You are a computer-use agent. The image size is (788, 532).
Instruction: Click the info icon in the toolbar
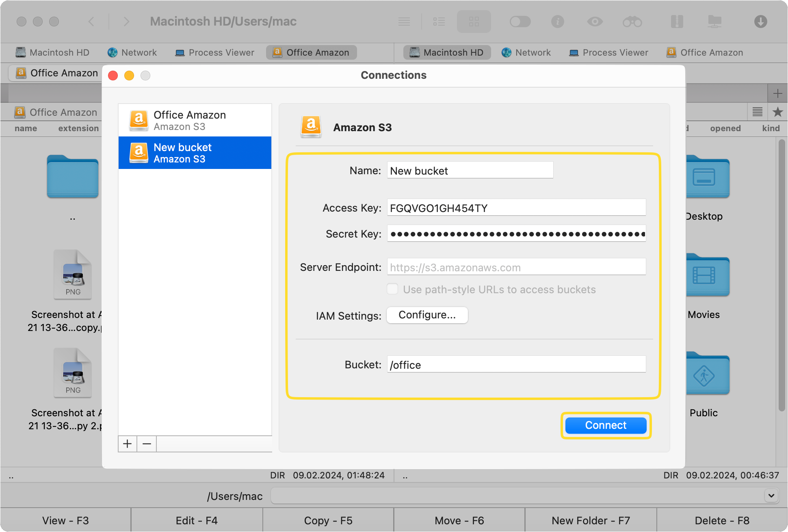point(558,22)
